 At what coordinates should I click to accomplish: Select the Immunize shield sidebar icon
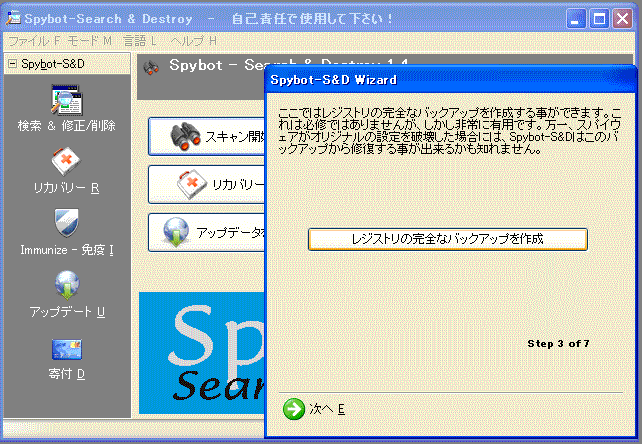(x=66, y=222)
